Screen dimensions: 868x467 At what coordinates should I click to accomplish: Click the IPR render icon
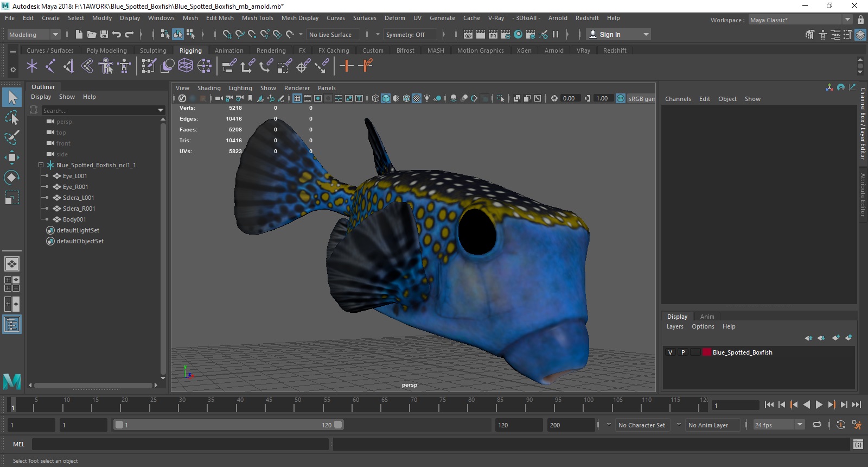tap(493, 34)
